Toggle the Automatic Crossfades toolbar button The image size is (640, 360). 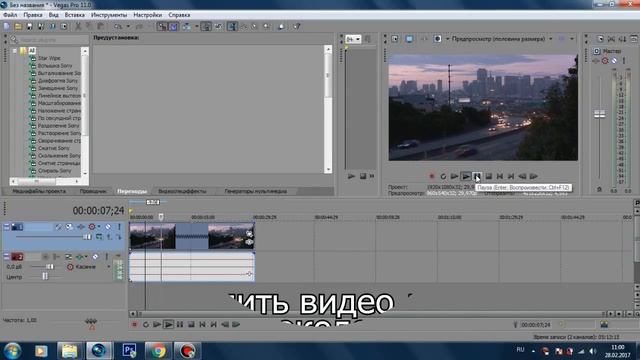173,27
